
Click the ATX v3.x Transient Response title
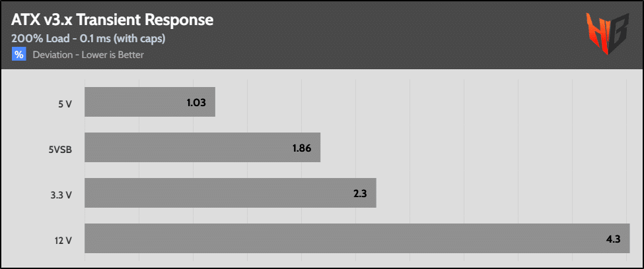pos(112,20)
